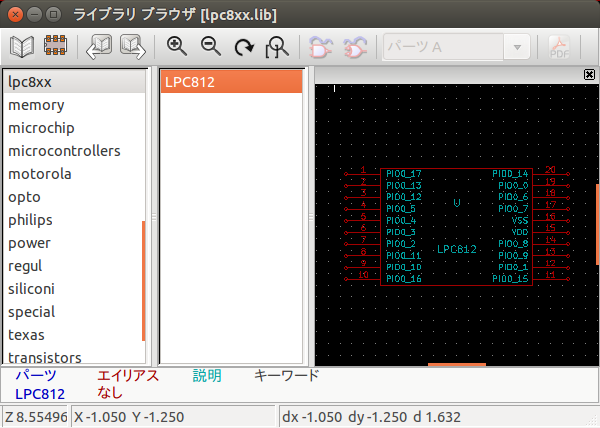The image size is (600, 428).
Task: Open the パーツ A unit dropdown arrow
Action: (517, 47)
